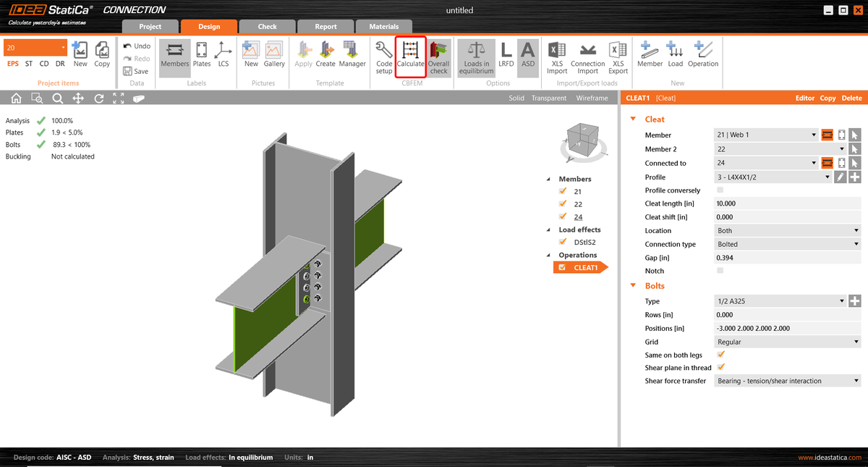Select the pan tool above the 3D view
The width and height of the screenshot is (868, 467).
pyautogui.click(x=77, y=98)
